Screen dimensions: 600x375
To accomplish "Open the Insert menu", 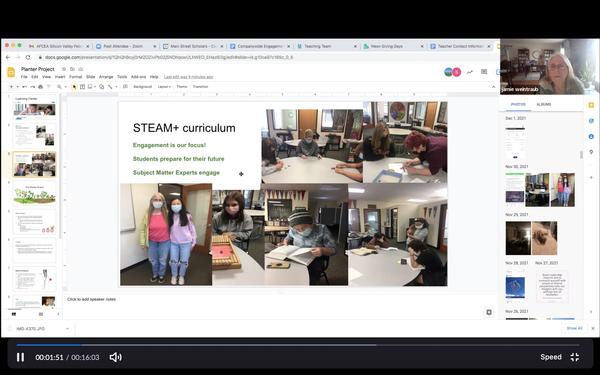I will click(x=60, y=77).
